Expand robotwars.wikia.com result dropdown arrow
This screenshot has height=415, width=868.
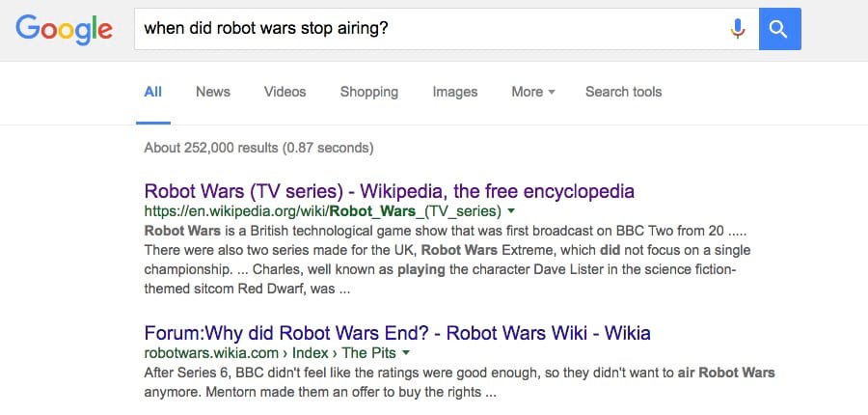click(x=406, y=353)
